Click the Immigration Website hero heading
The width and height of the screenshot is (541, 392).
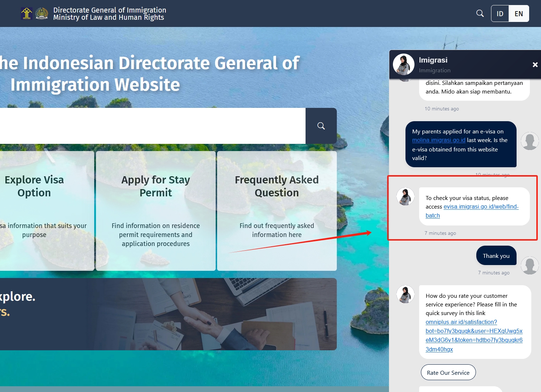point(150,74)
